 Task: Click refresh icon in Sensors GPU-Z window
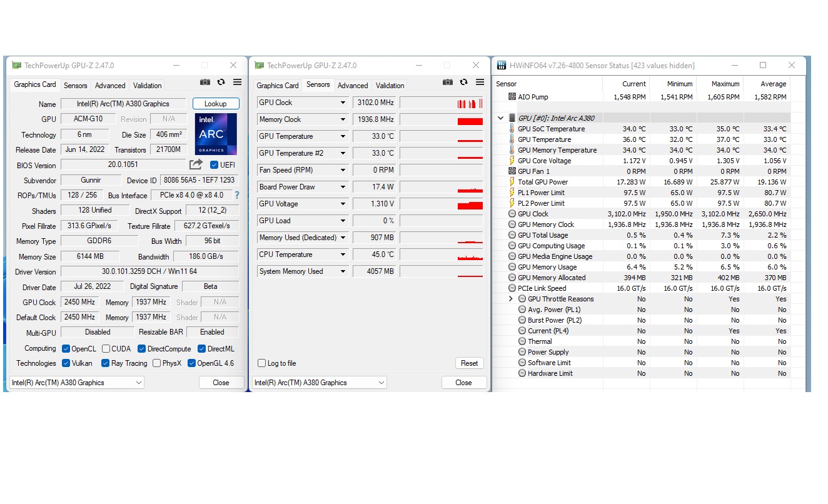(464, 82)
